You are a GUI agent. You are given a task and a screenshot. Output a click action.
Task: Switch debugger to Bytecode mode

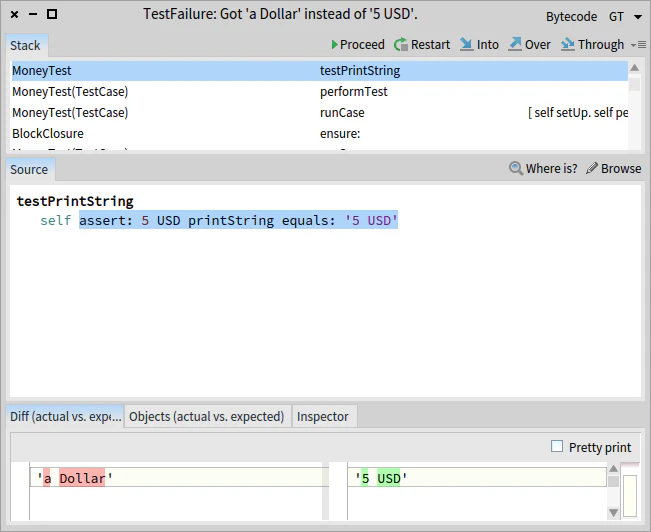pyautogui.click(x=571, y=17)
